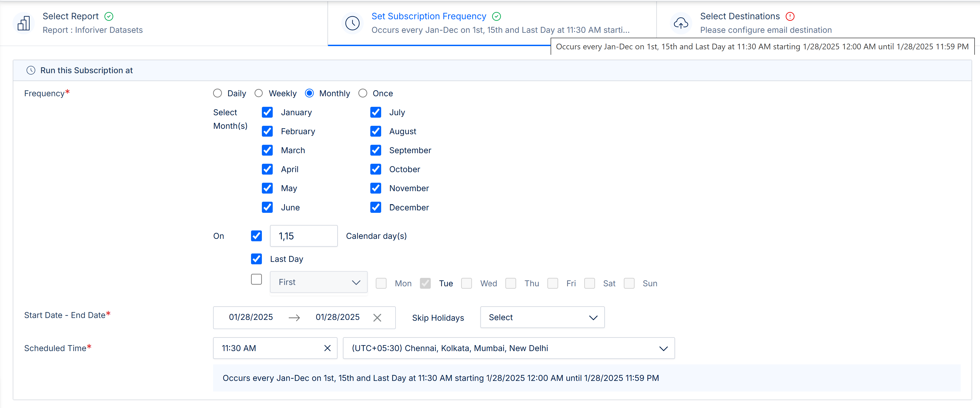Click the clock icon for subscription frequency
Screen dimensions: 980x408
click(x=352, y=23)
